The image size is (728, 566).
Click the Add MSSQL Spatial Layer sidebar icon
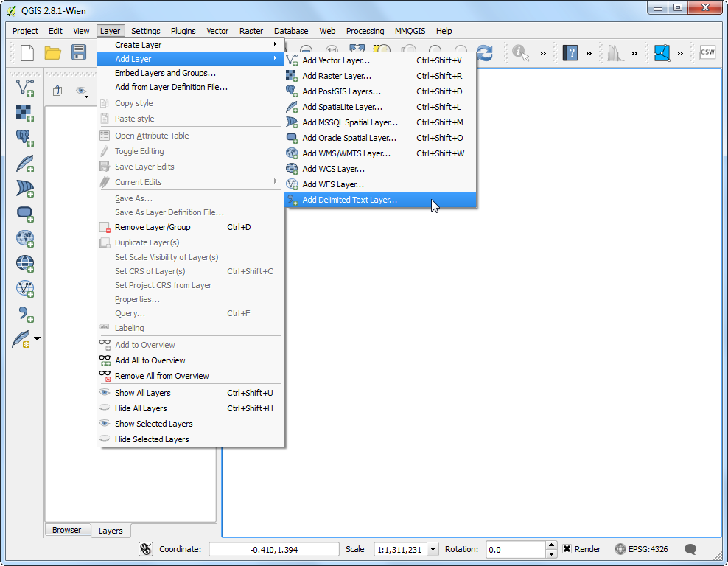click(25, 189)
